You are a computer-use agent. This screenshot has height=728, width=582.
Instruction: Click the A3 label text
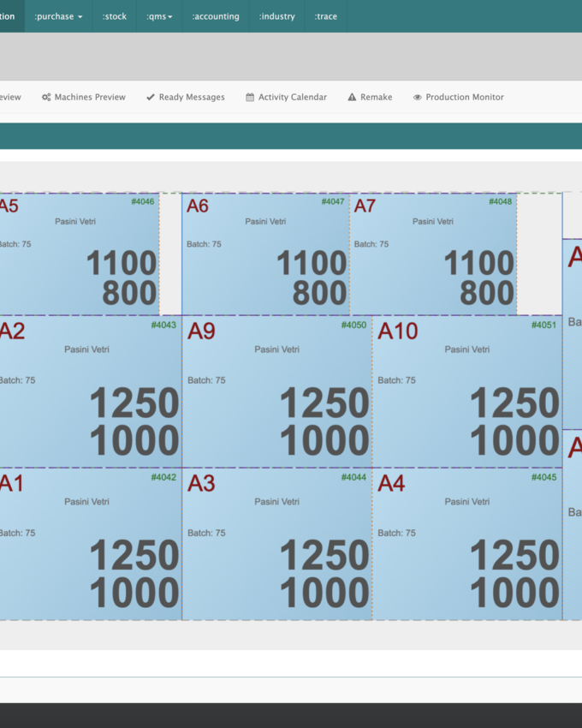[x=201, y=484]
